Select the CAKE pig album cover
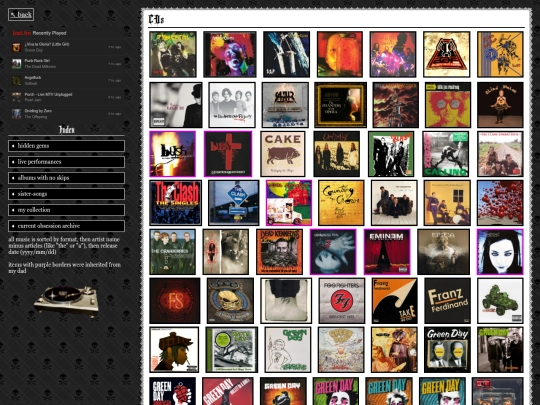This screenshot has width=540, height=405. tap(283, 154)
